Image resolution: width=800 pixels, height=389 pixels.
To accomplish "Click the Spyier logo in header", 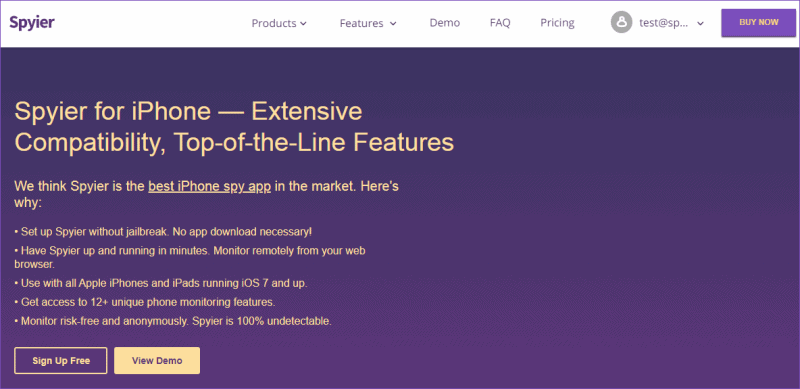I will [x=32, y=22].
